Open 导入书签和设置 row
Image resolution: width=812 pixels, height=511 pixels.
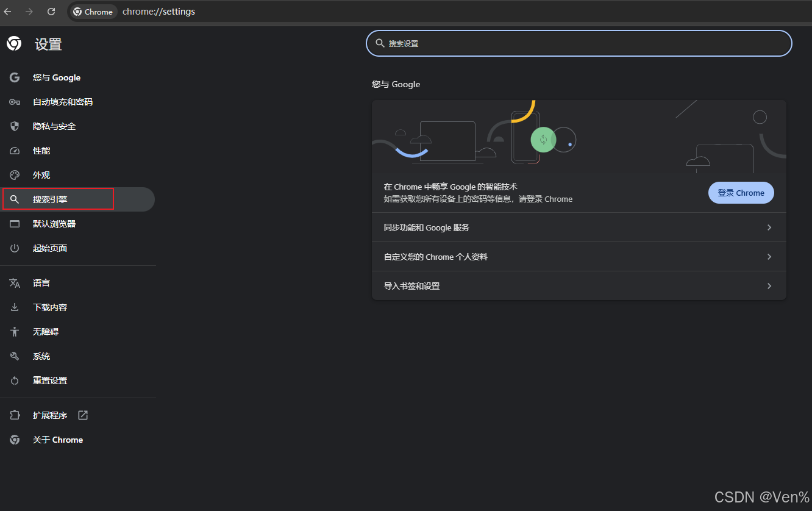[x=579, y=286]
